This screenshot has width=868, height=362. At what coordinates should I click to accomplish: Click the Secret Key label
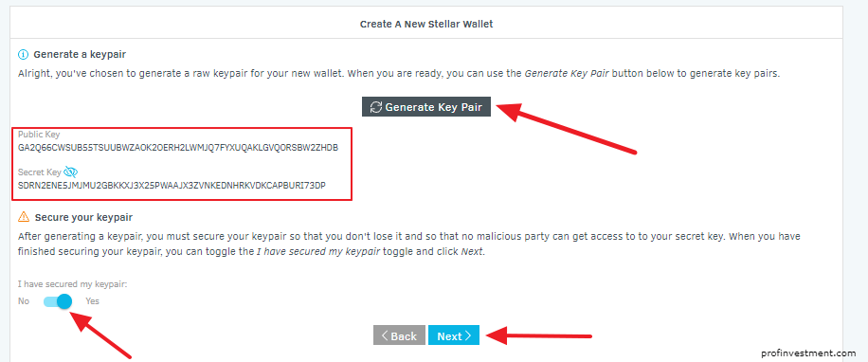tap(40, 172)
